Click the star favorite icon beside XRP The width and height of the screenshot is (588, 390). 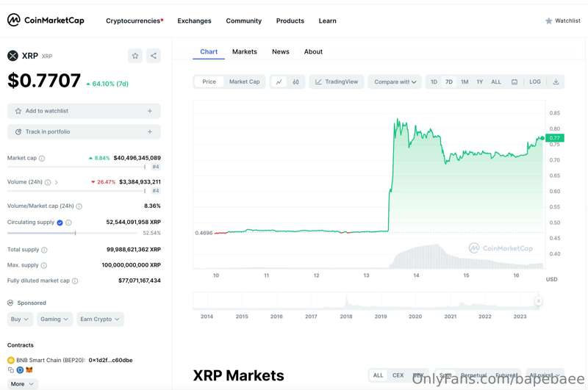[135, 56]
